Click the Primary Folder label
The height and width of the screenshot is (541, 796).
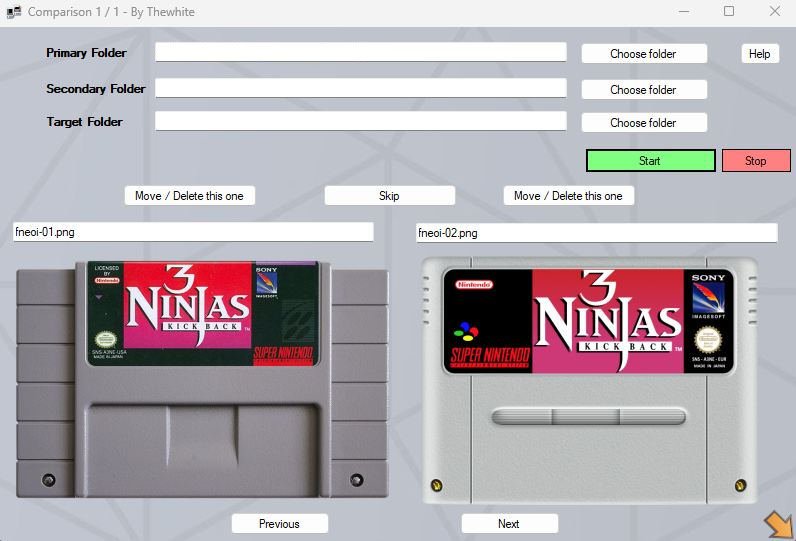tap(86, 53)
